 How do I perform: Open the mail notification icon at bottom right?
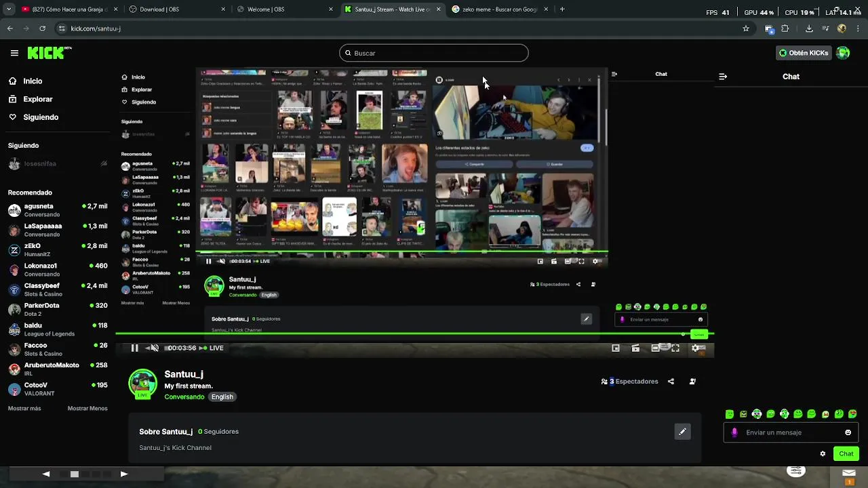849,473
